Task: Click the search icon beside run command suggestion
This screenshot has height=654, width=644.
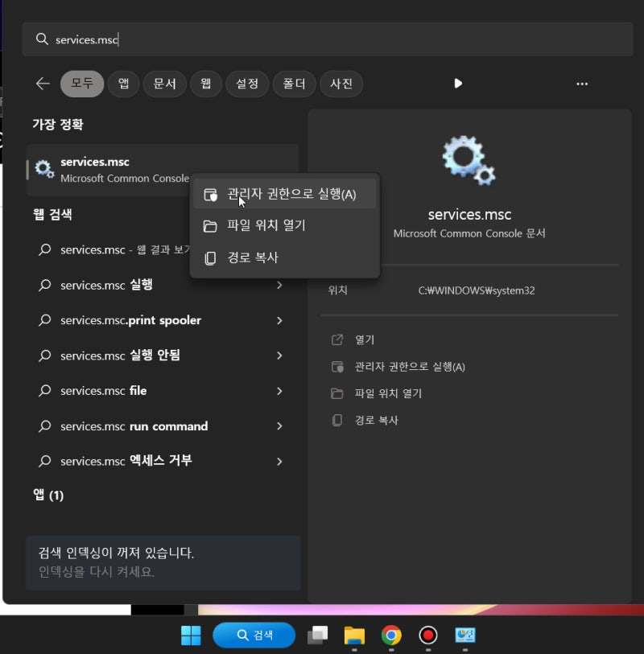Action: pyautogui.click(x=44, y=426)
